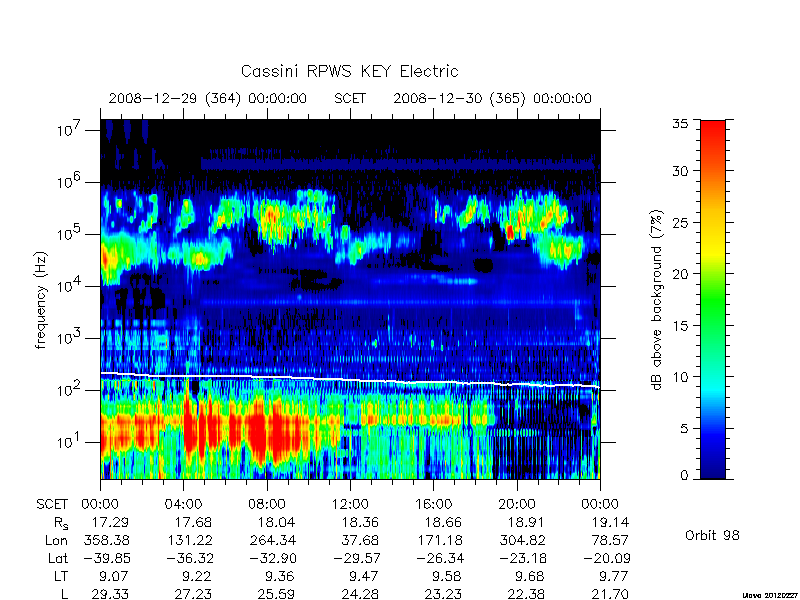Click the time tick label 04:00
The height and width of the screenshot is (600, 800).
click(184, 504)
